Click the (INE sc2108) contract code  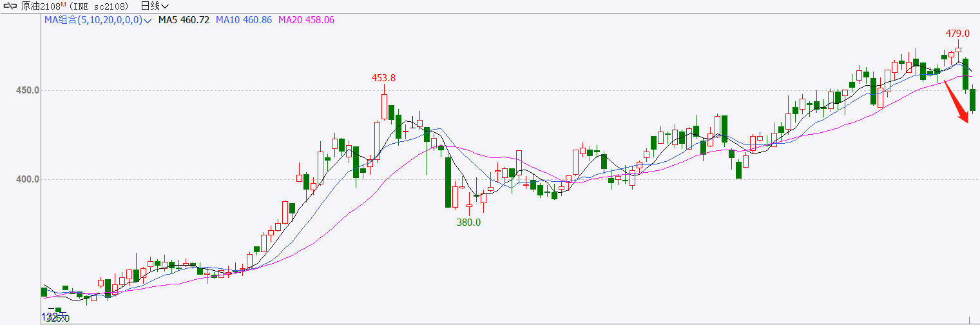(98, 6)
